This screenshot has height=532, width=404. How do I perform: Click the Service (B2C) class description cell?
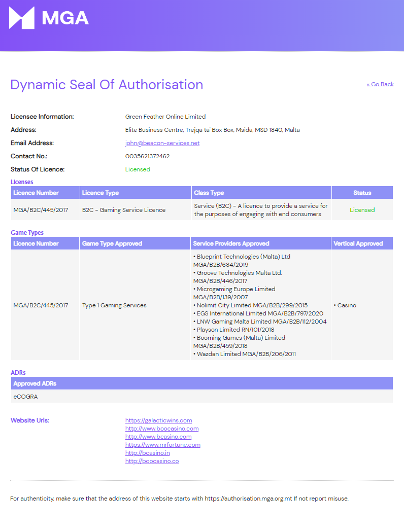[261, 210]
